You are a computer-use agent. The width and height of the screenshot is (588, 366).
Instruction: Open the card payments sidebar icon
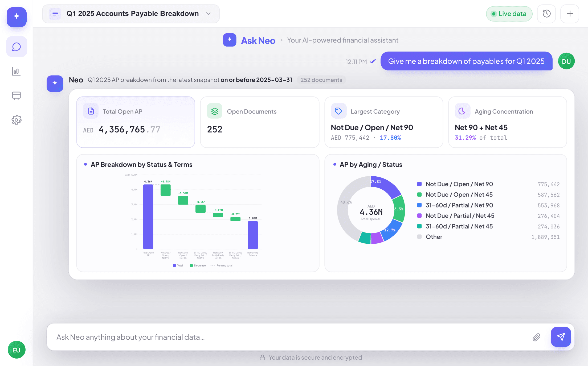(16, 95)
